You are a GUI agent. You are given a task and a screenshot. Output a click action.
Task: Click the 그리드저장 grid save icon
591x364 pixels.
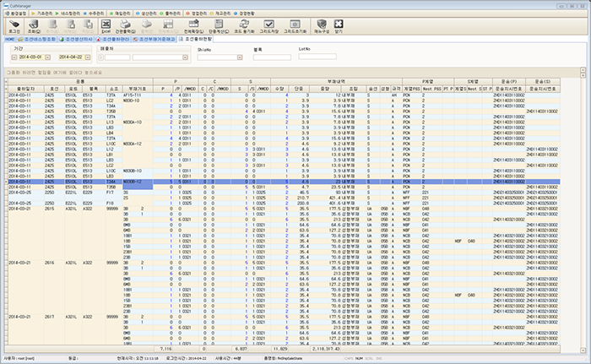pyautogui.click(x=268, y=24)
